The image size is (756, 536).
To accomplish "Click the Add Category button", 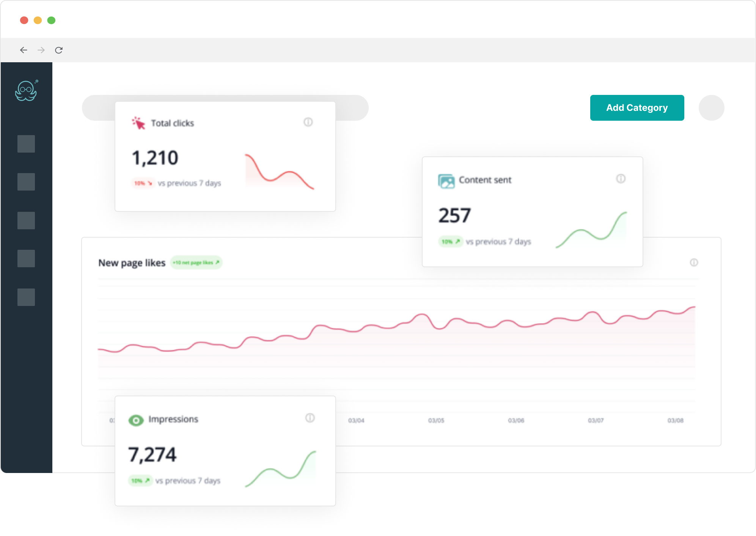I will pos(637,108).
